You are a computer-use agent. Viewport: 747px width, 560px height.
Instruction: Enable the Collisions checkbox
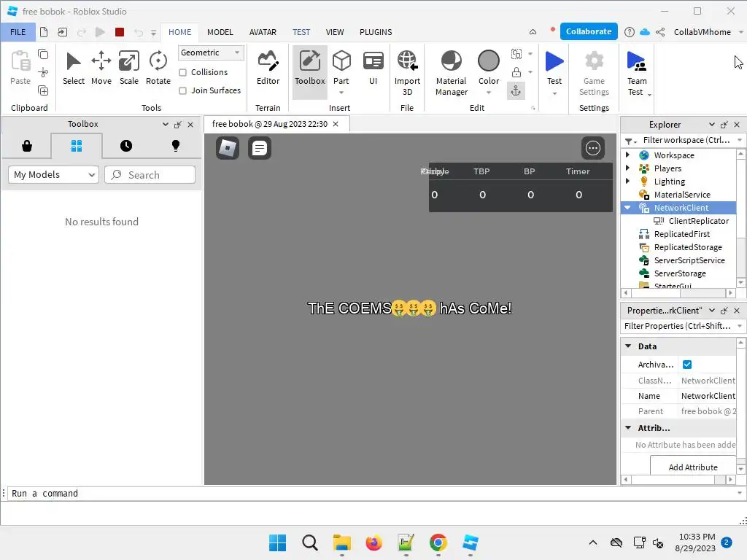(x=182, y=72)
